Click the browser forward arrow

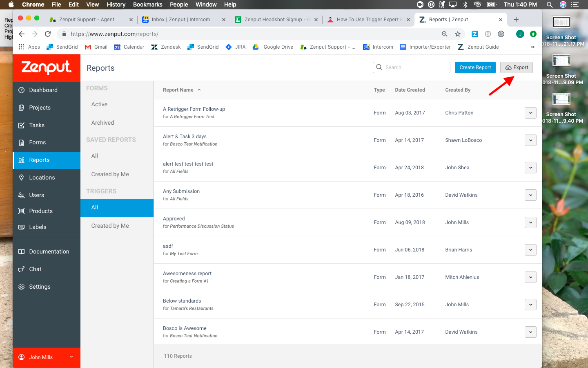[x=35, y=34]
